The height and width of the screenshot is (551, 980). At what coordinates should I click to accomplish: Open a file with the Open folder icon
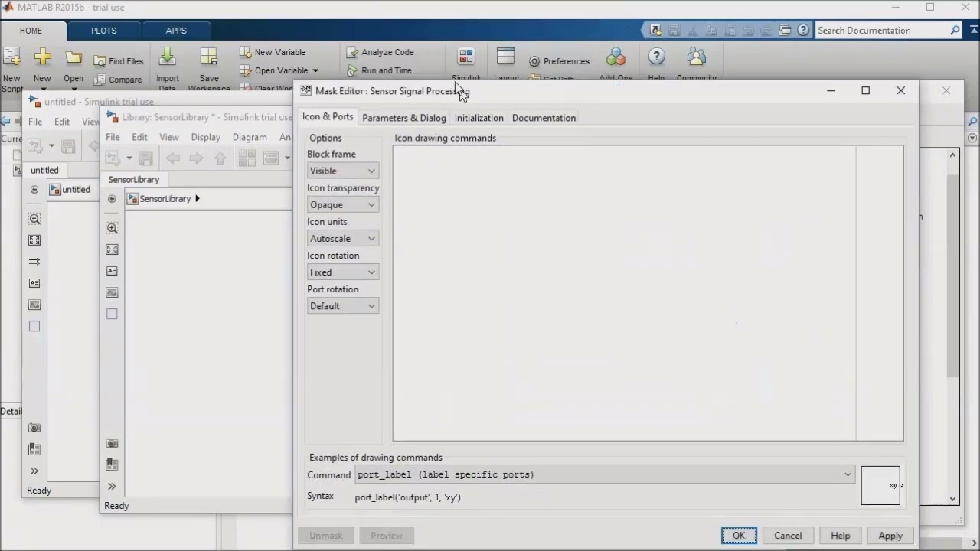(73, 57)
